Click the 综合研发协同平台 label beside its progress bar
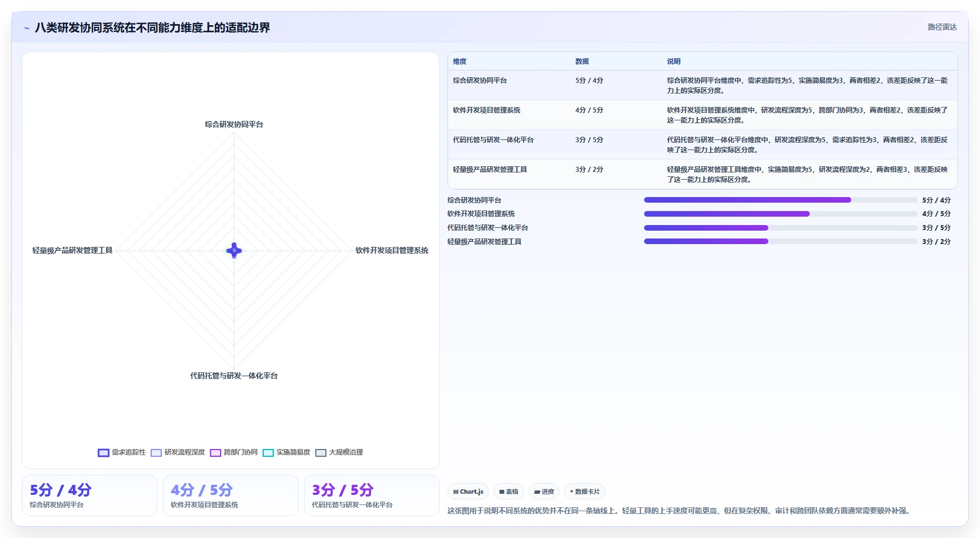Image resolution: width=980 pixels, height=538 pixels. click(x=474, y=200)
